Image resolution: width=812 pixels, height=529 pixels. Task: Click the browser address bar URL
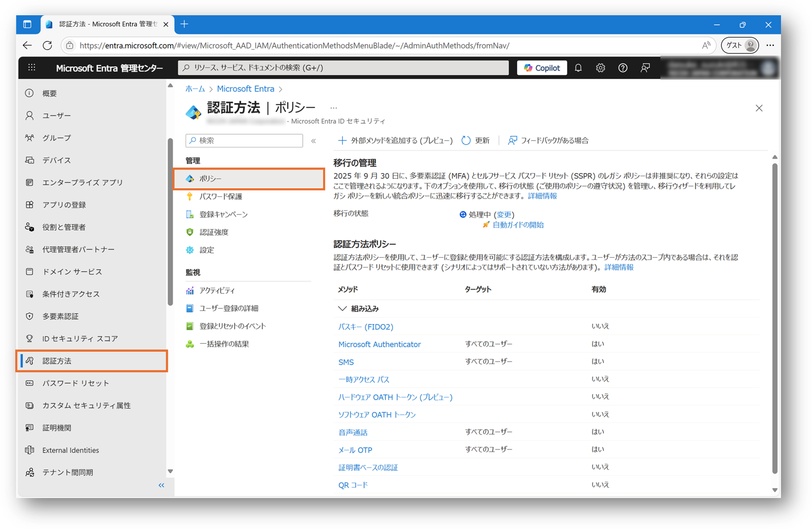coord(294,45)
